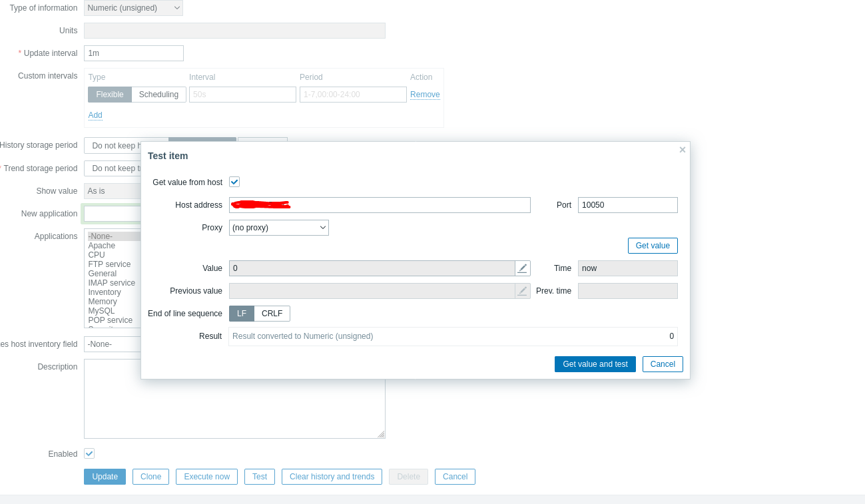865x504 pixels.
Task: Select MySQL in the Applications list
Action: pos(101,310)
